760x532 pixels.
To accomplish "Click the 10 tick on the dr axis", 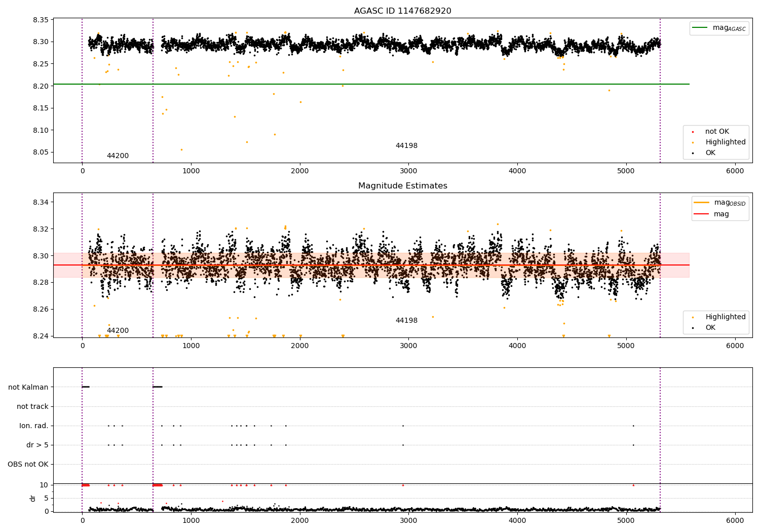I will [45, 485].
